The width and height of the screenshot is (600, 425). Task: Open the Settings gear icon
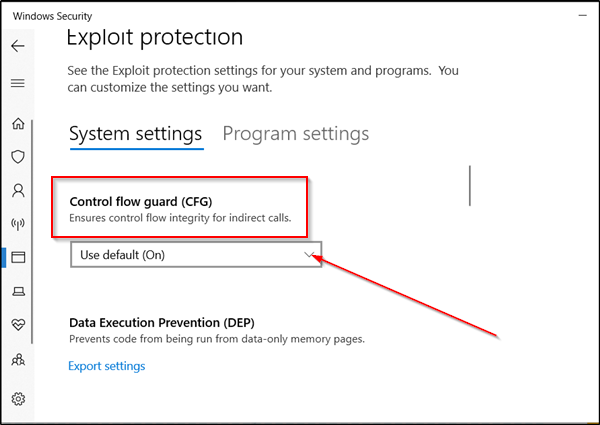pyautogui.click(x=18, y=399)
